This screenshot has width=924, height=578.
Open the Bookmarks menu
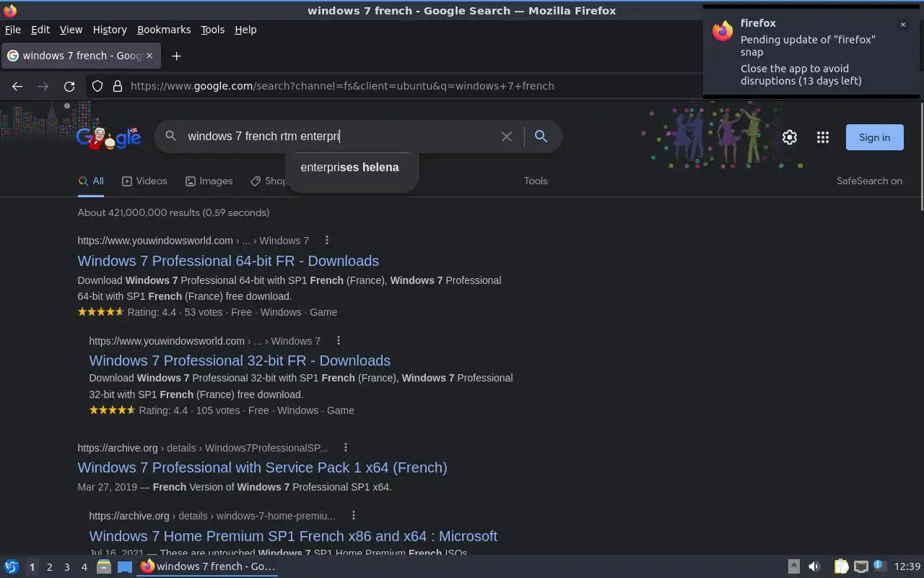pos(164,30)
